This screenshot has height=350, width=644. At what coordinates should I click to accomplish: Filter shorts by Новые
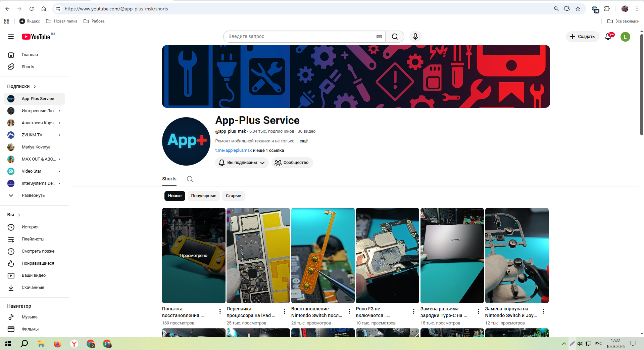click(x=175, y=196)
